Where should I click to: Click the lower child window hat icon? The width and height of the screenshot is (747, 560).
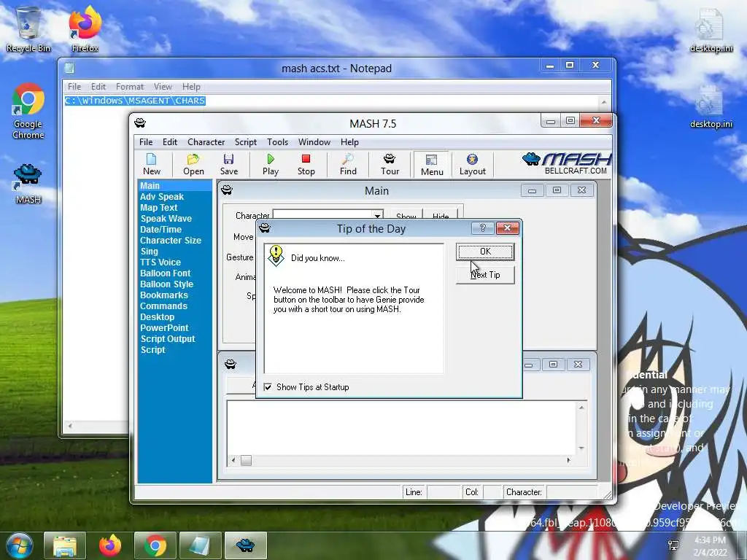coord(230,365)
